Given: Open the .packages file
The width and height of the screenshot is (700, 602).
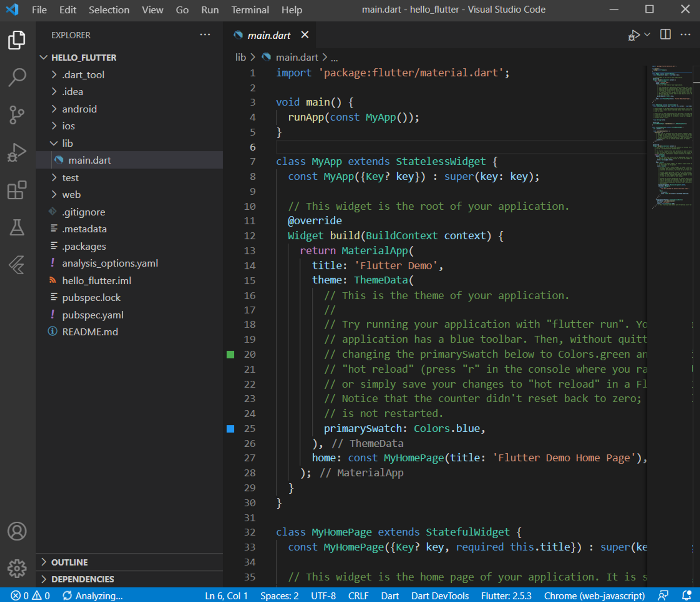Looking at the screenshot, I should (129, 246).
